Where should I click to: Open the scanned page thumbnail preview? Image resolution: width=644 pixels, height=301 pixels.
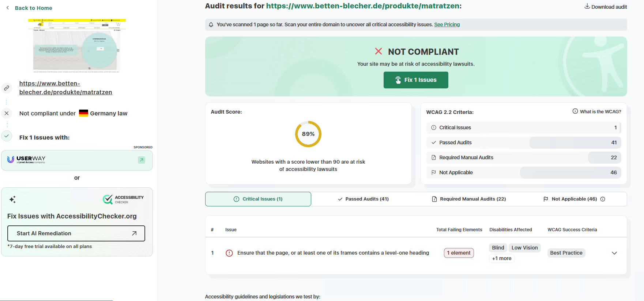[x=77, y=46]
